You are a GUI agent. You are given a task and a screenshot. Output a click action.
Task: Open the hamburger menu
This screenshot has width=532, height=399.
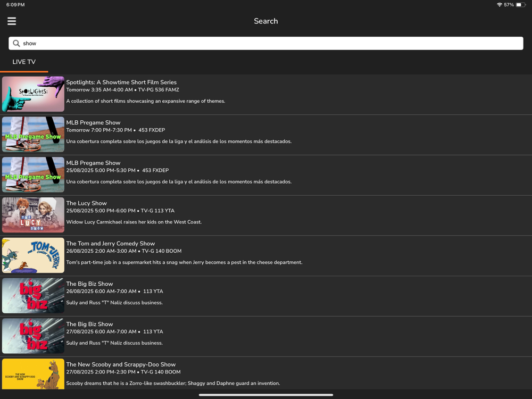[12, 21]
